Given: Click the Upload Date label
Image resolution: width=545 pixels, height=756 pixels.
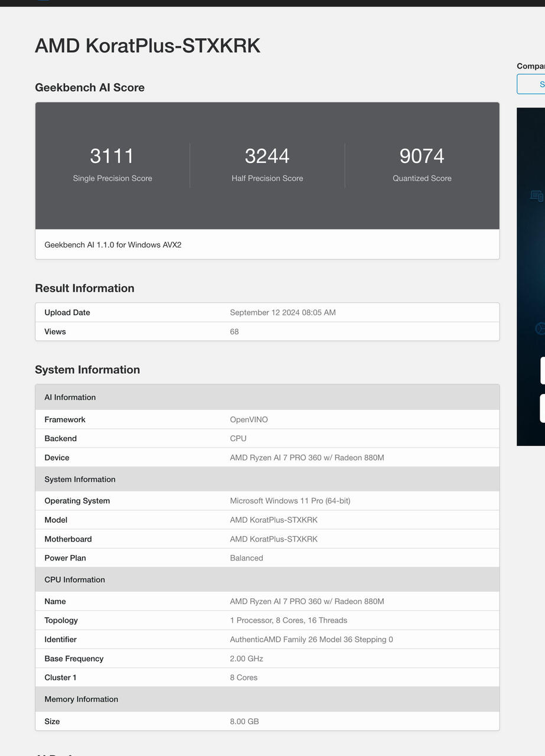Looking at the screenshot, I should pos(67,312).
